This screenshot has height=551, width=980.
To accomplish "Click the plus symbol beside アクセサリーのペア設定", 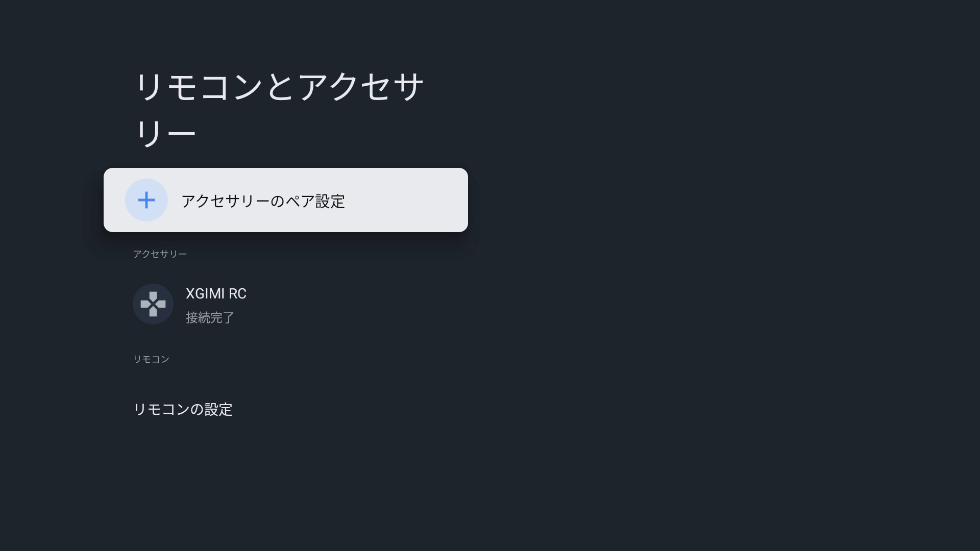I will click(x=146, y=200).
